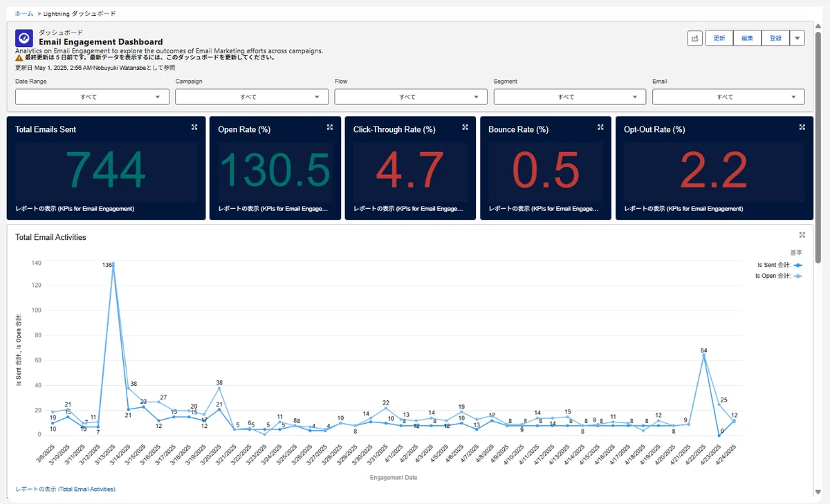The width and height of the screenshot is (830, 504).
Task: Click the Is Sent 合計 legend marker
Action: click(x=798, y=264)
